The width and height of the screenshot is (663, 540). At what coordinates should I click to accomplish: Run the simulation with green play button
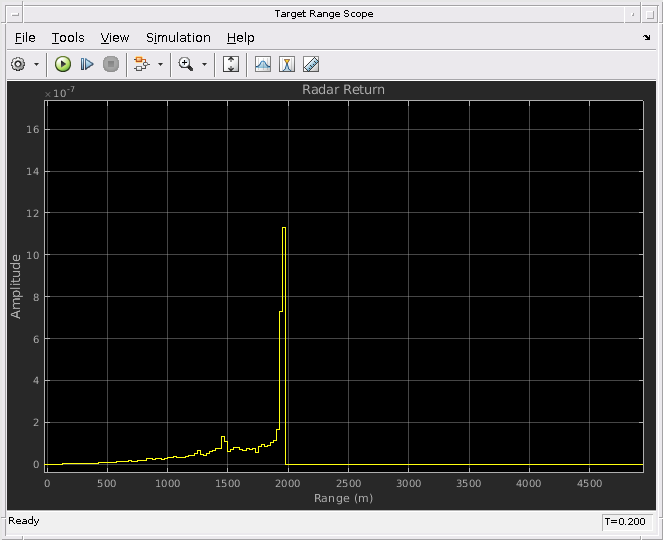63,64
